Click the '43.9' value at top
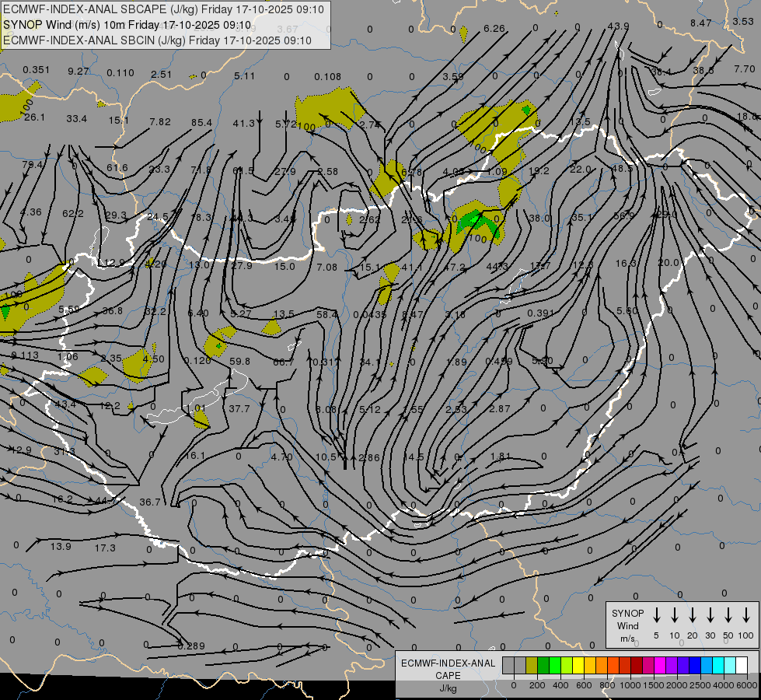Screen dimensions: 761x700 (618, 26)
